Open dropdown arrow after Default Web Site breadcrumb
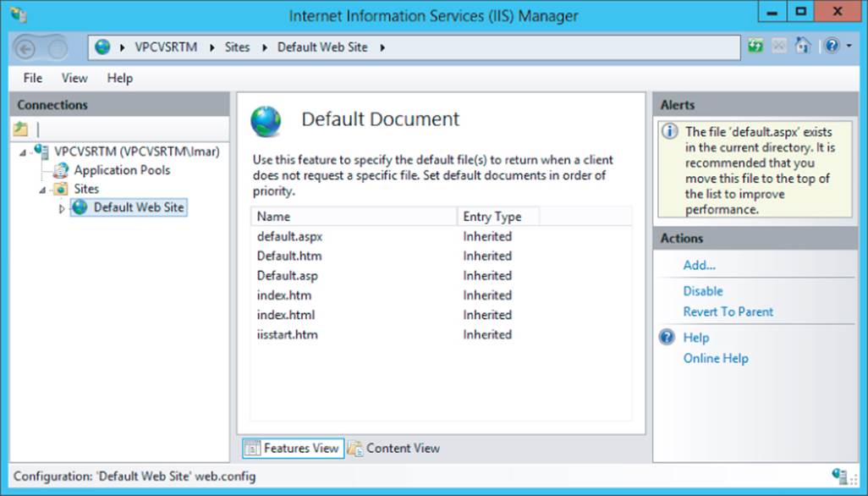Viewport: 868px width, 496px height. [382, 47]
